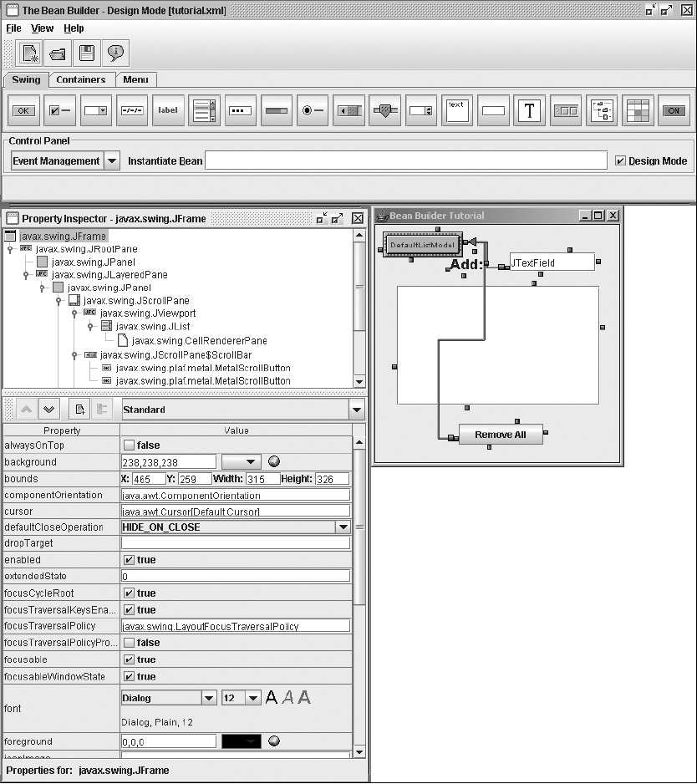
Task: Open the Standard property filter dropdown
Action: [357, 410]
